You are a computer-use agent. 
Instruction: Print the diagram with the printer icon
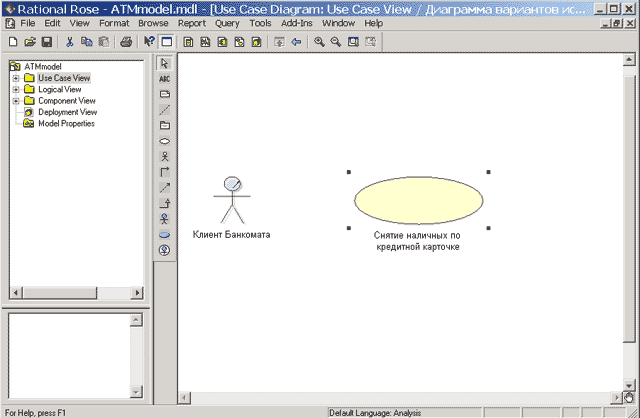click(126, 42)
